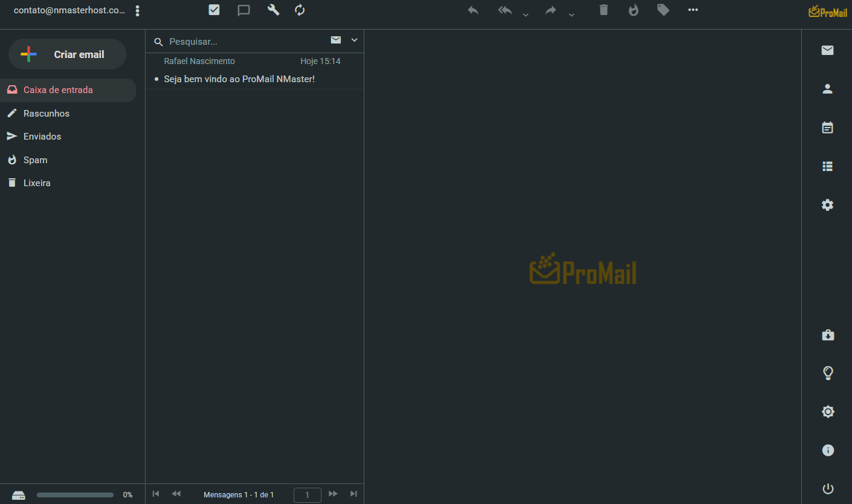Go to the first page of messages

click(156, 494)
